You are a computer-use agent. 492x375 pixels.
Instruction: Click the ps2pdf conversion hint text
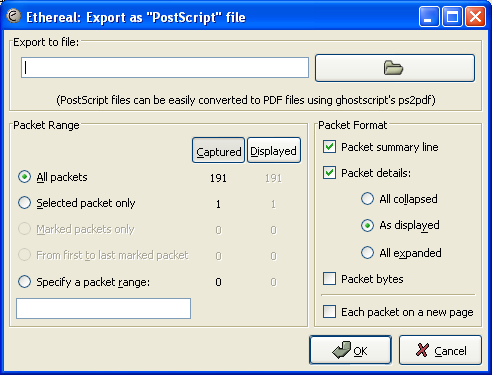(246, 100)
